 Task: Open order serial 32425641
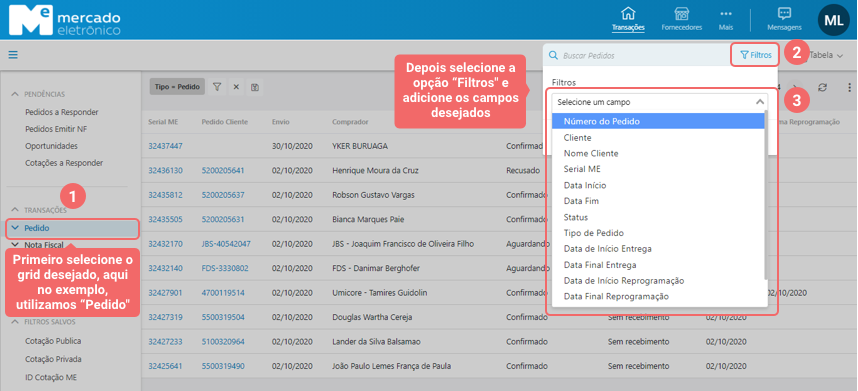165,366
